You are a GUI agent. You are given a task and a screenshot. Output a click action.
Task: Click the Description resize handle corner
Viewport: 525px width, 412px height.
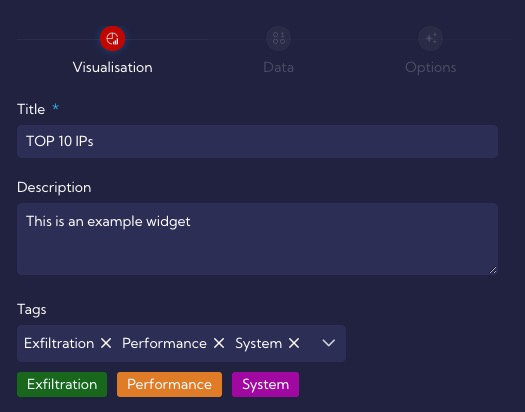coord(493,270)
